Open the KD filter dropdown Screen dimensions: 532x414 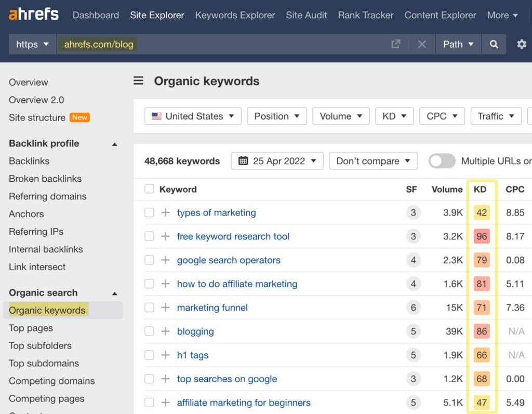[x=394, y=116]
